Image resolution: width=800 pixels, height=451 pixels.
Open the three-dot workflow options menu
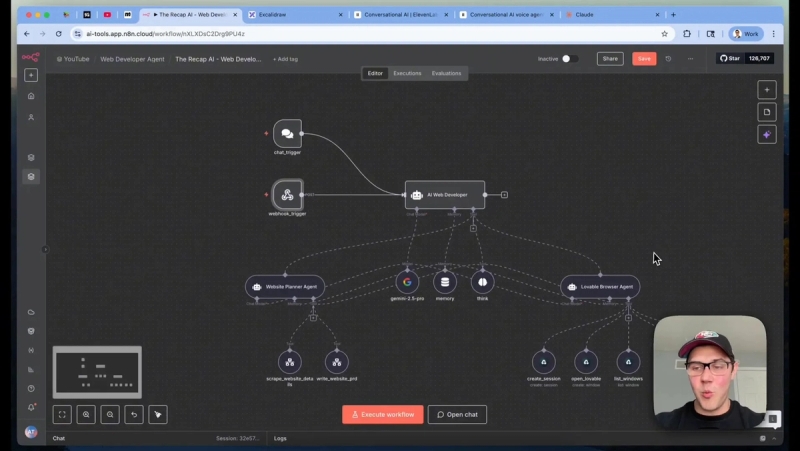point(690,59)
